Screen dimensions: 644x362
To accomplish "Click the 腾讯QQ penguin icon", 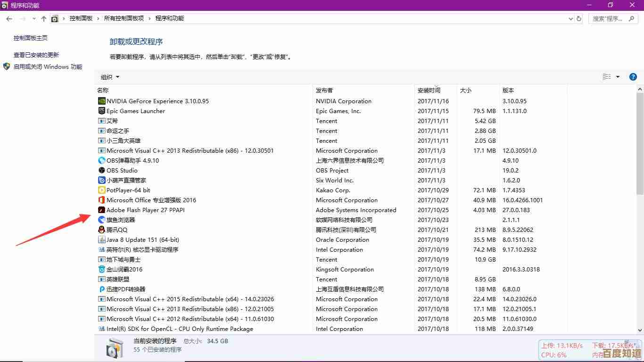I will pos(101,230).
